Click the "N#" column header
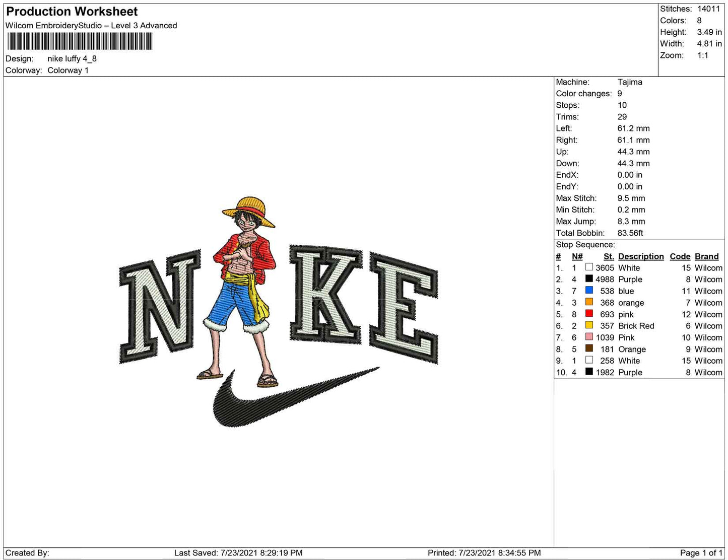The width and height of the screenshot is (728, 560). coord(577,256)
